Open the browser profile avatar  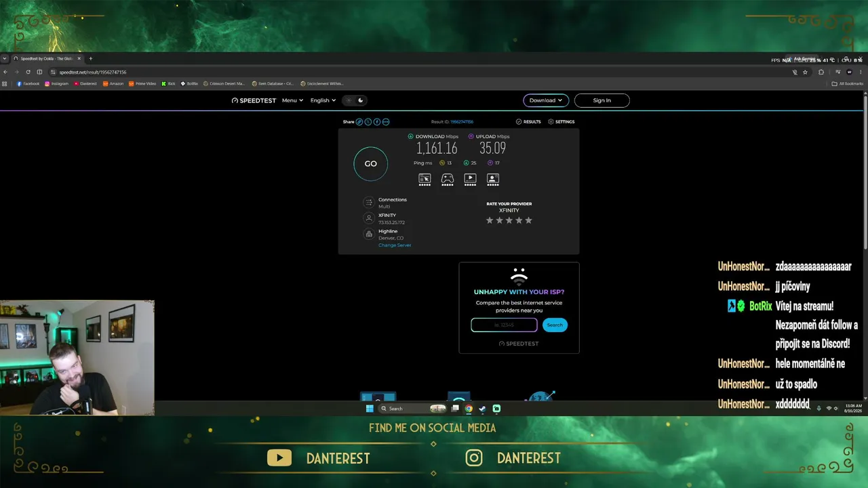[849, 72]
